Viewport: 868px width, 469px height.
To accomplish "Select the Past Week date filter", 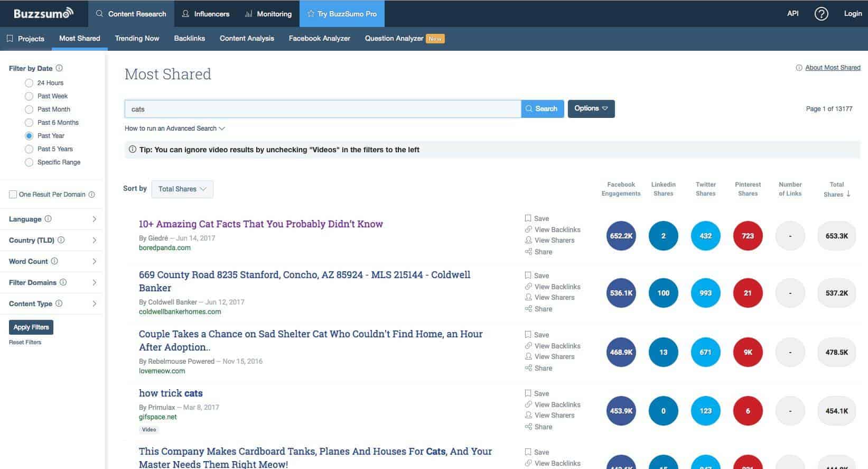I will point(29,96).
